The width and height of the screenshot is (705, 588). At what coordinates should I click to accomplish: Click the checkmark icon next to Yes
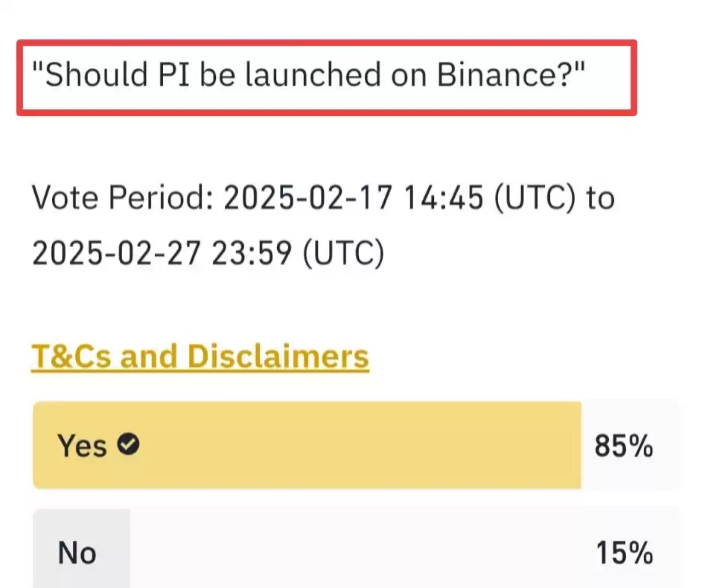tap(128, 444)
